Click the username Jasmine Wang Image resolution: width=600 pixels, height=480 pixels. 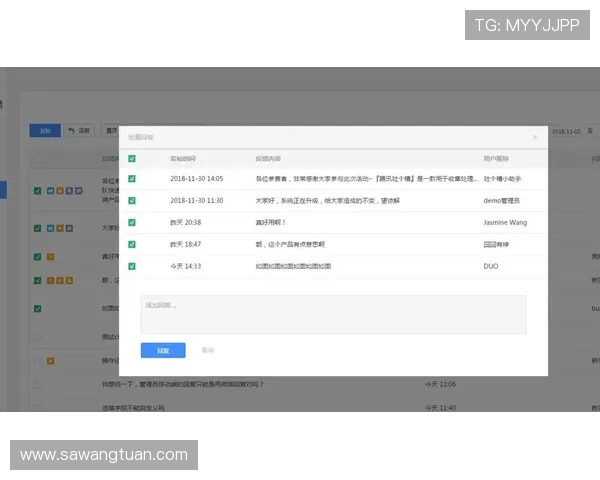[505, 222]
